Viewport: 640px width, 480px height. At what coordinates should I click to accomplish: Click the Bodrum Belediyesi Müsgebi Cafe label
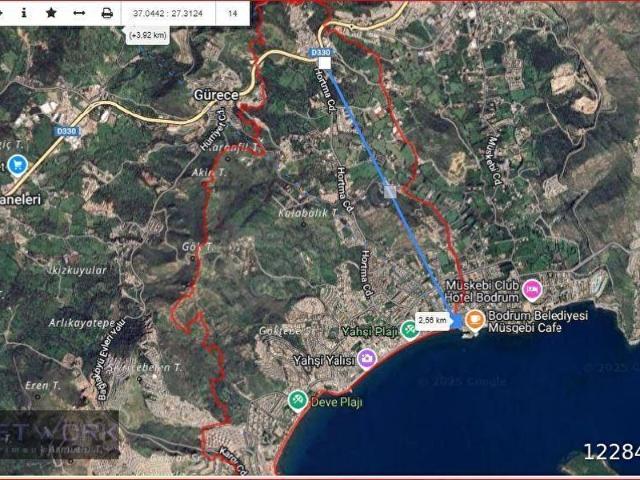[x=538, y=321]
